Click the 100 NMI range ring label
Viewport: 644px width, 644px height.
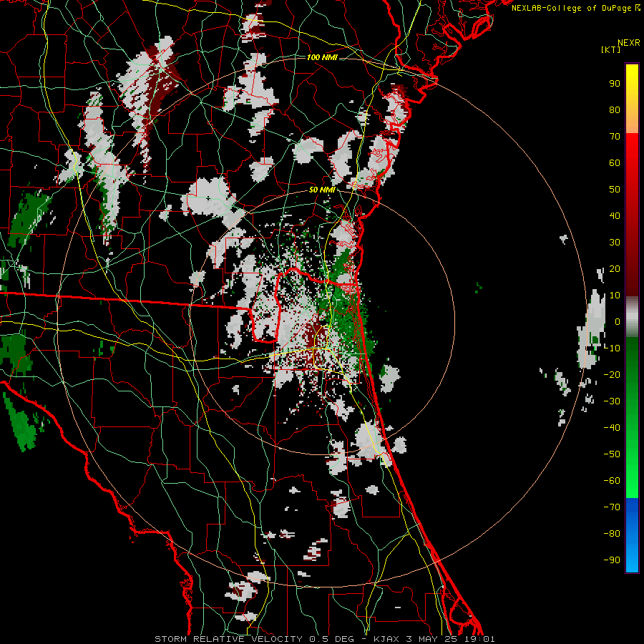(322, 57)
